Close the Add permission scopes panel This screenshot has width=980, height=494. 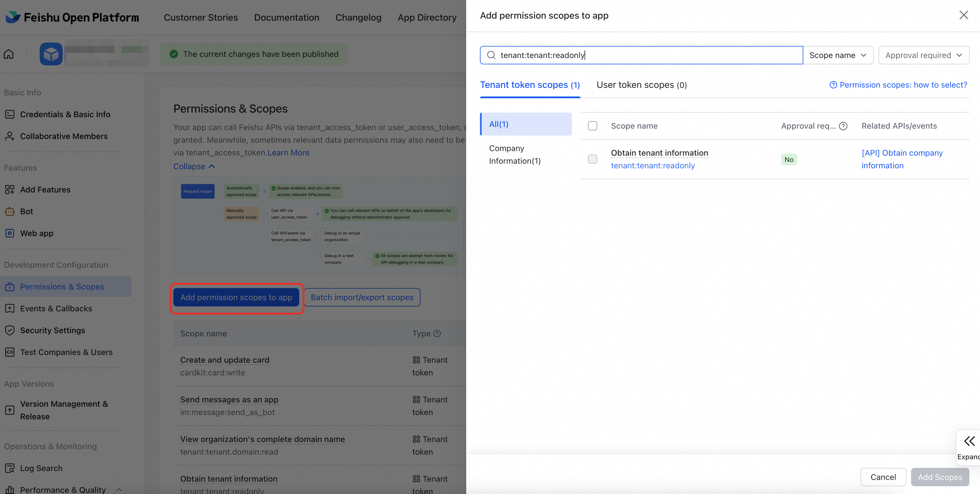pyautogui.click(x=964, y=15)
